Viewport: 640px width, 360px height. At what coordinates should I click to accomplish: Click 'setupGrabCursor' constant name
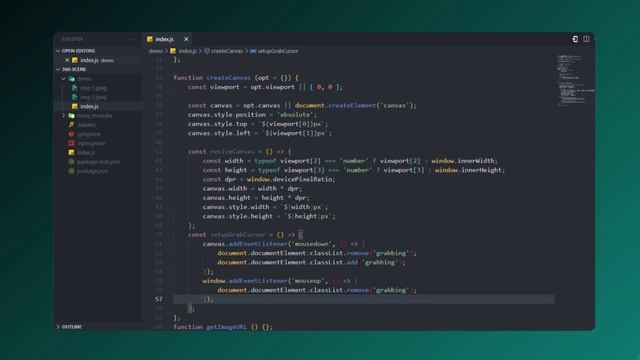(238, 235)
